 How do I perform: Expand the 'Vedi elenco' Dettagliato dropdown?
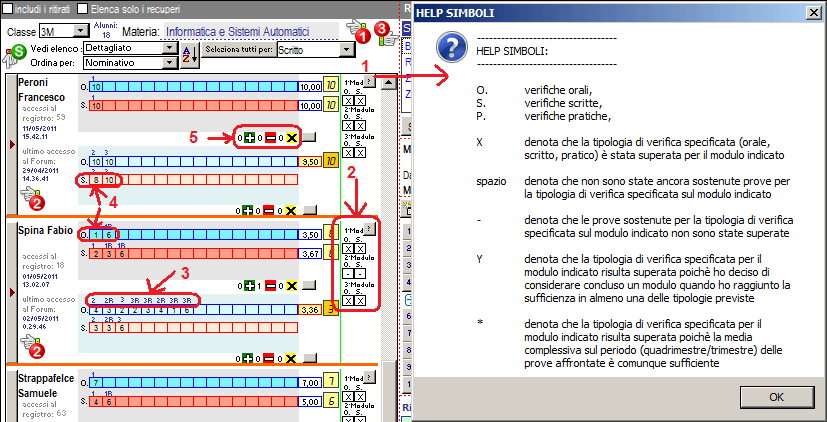coord(169,48)
